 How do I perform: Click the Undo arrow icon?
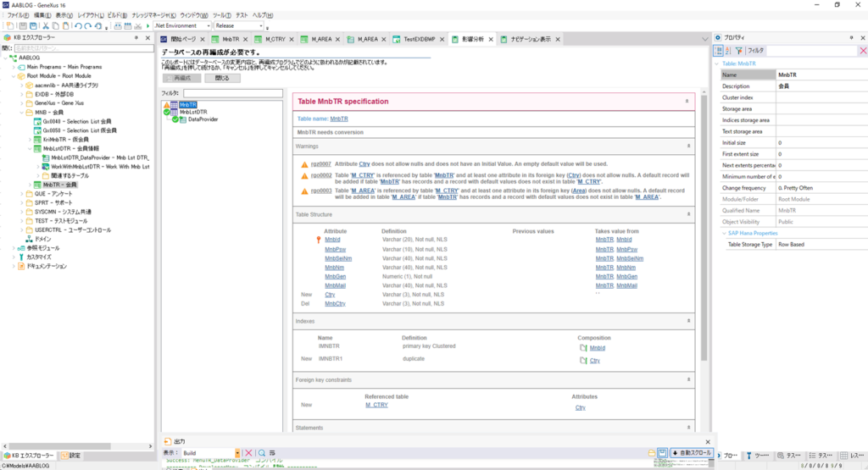pos(79,26)
